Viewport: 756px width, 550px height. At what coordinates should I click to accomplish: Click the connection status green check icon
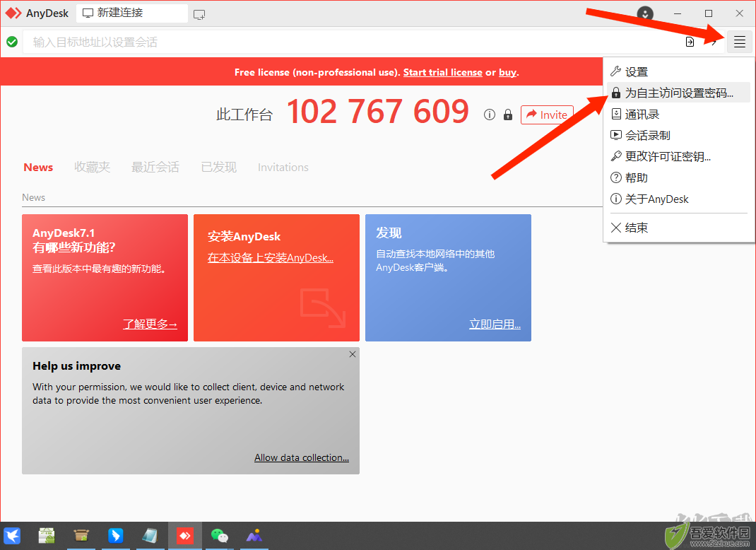tap(12, 42)
